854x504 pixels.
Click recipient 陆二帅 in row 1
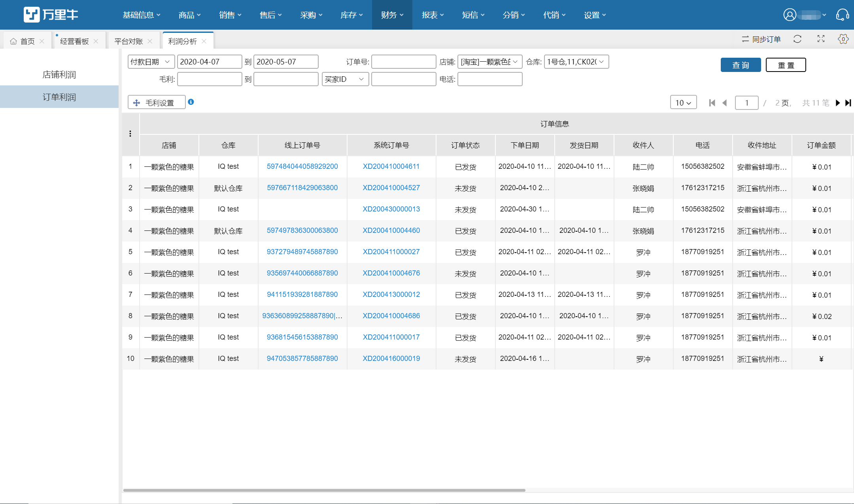643,167
